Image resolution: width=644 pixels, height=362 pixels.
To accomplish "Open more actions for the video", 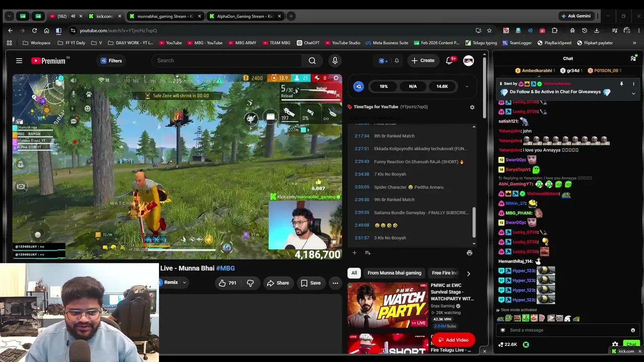I will click(335, 283).
